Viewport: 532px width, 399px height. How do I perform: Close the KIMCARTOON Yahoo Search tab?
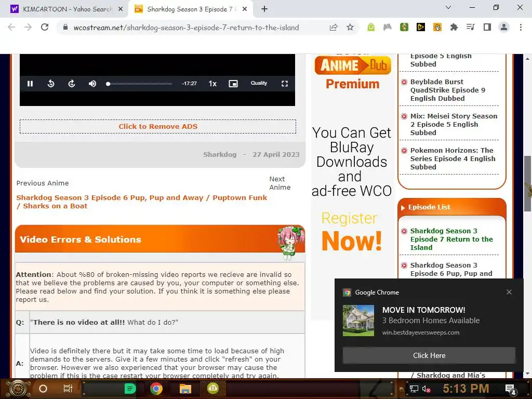[x=121, y=9]
